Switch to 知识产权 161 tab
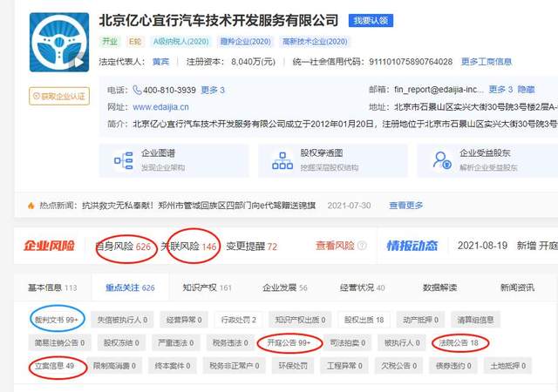This screenshot has width=558, height=392. tap(207, 287)
